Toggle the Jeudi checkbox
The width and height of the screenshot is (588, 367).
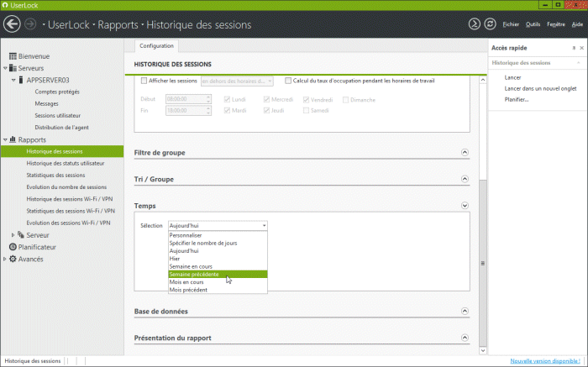[266, 110]
